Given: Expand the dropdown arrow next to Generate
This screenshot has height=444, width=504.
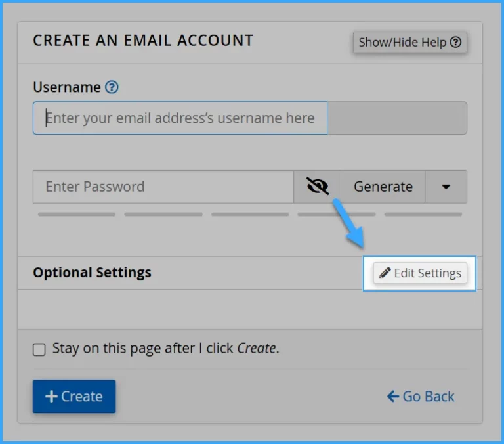Looking at the screenshot, I should point(446,187).
